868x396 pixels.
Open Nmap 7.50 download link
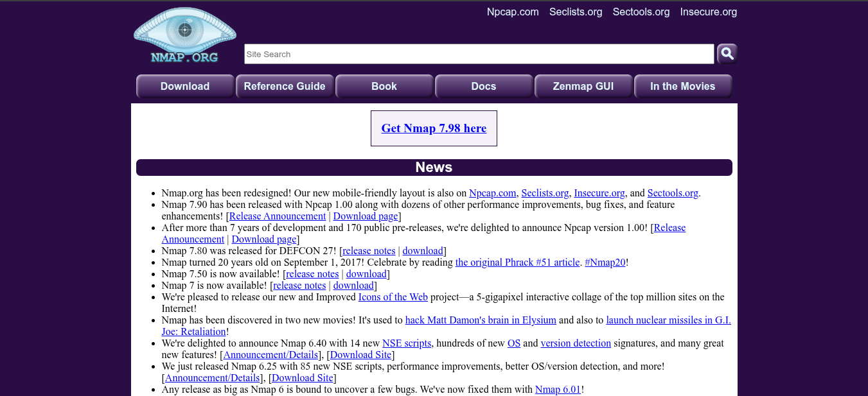tap(366, 274)
